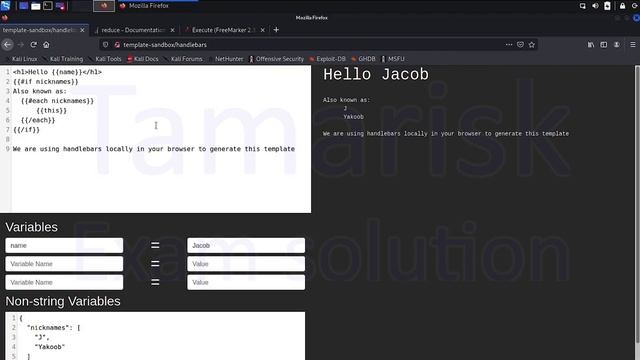The image size is (640, 360).
Task: Close the template-sandbox/handlebars tab
Action: [x=82, y=30]
